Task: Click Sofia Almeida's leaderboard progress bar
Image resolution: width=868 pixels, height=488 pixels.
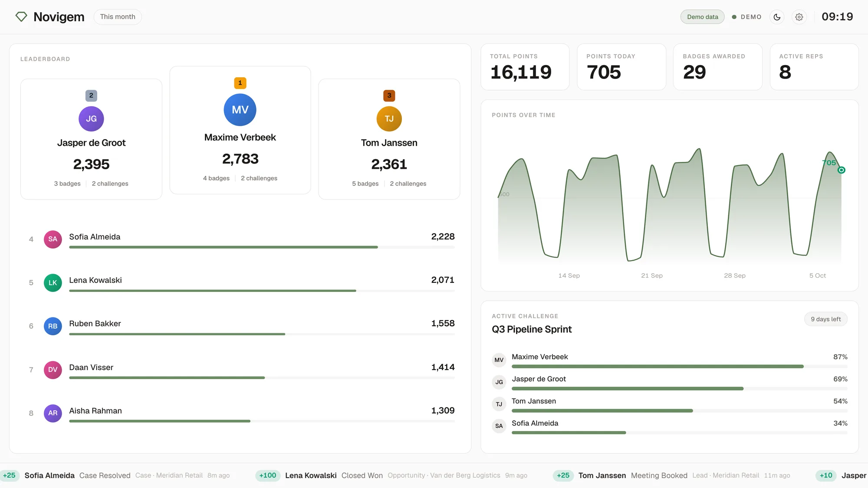Action: 262,247
